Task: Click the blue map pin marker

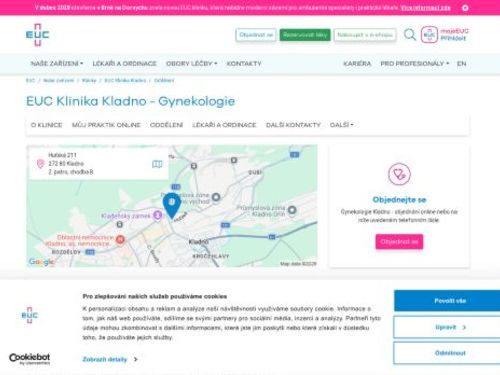Action: (172, 206)
